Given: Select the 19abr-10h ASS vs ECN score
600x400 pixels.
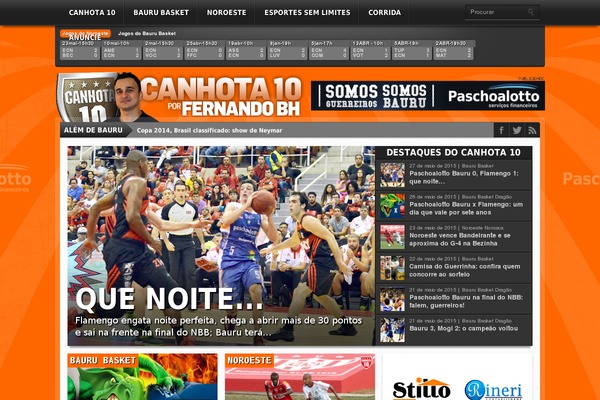Looking at the screenshot, I should (x=245, y=50).
